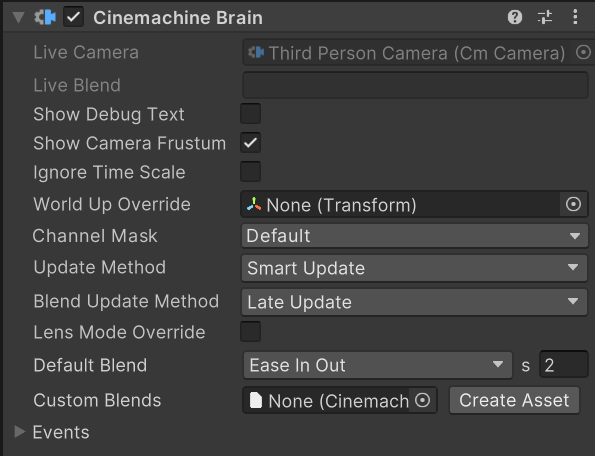Viewport: 595px width, 456px height.
Task: Click the Custom Blends label
Action: tap(97, 400)
